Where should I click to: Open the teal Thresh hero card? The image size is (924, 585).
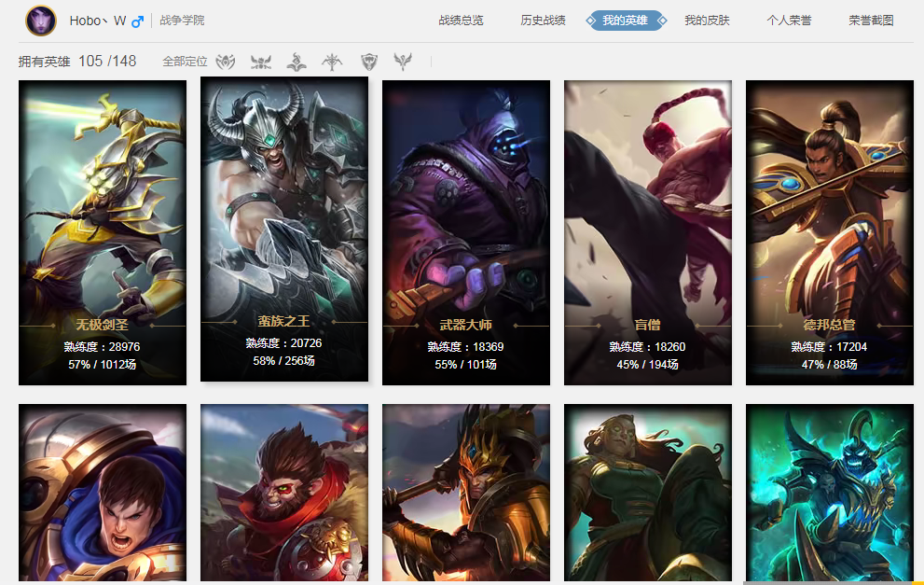(x=830, y=493)
